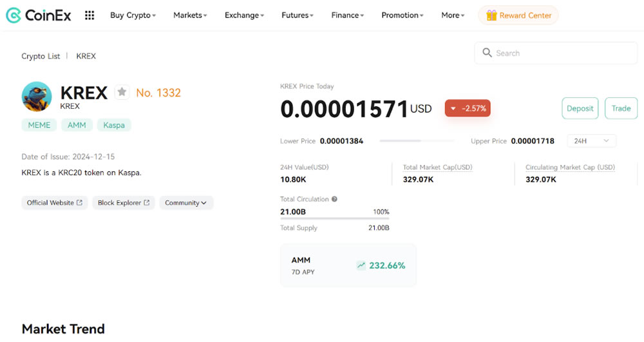Open the Official Website external link

click(54, 203)
